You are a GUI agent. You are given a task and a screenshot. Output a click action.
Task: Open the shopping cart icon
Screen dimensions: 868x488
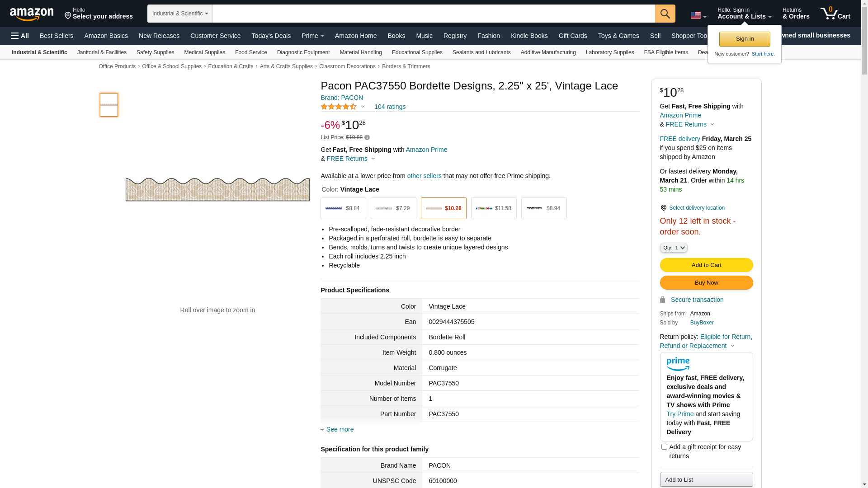tap(835, 14)
